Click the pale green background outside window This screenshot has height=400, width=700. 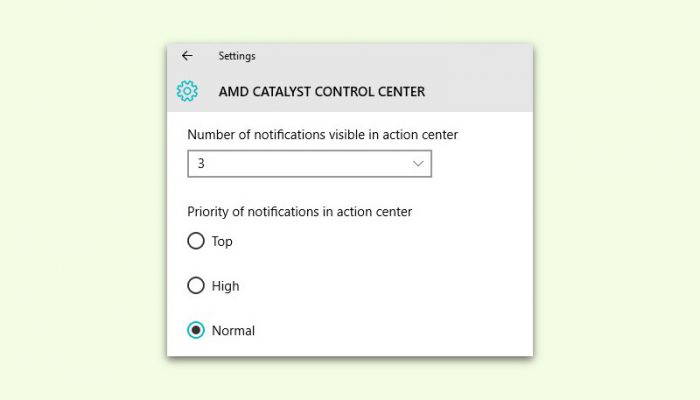coord(80,201)
